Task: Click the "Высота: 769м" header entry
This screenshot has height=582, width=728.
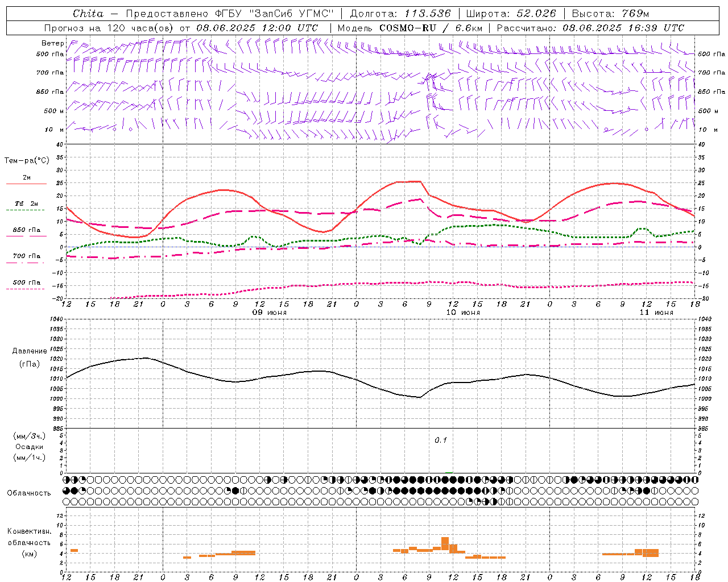Action: [x=610, y=14]
